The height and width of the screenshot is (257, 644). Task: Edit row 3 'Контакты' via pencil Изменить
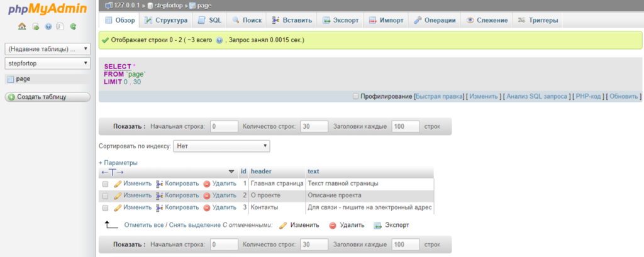pyautogui.click(x=133, y=207)
